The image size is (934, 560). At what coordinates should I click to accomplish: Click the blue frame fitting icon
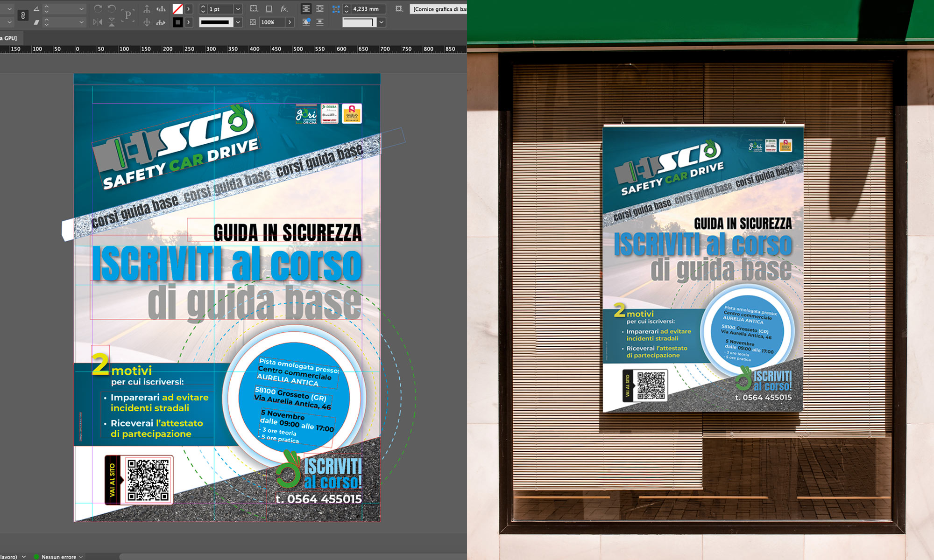tap(336, 9)
